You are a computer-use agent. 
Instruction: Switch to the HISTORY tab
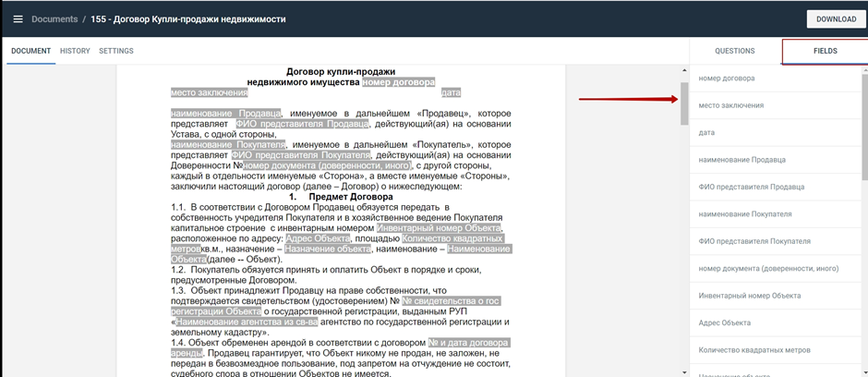pyautogui.click(x=75, y=51)
